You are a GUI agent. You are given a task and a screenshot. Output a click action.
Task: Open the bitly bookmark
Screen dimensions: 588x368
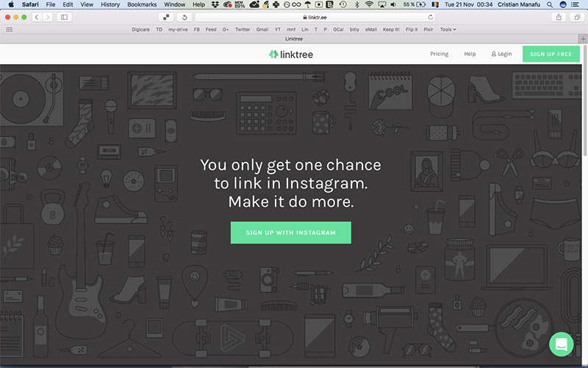354,29
